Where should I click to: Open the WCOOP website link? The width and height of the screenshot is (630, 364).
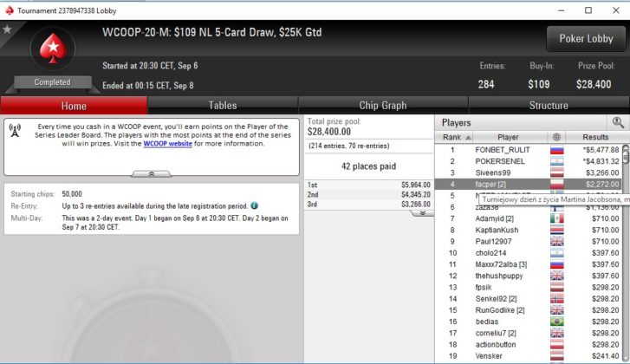click(167, 143)
